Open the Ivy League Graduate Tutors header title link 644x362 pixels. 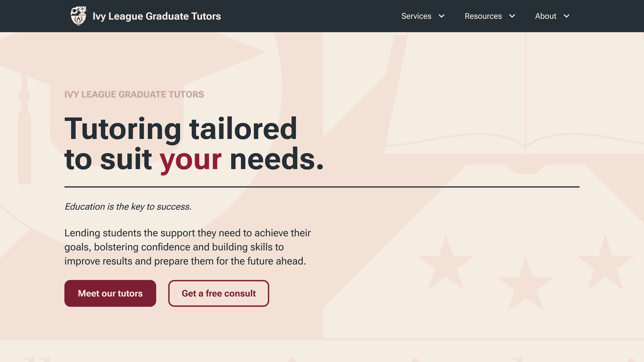coord(156,16)
